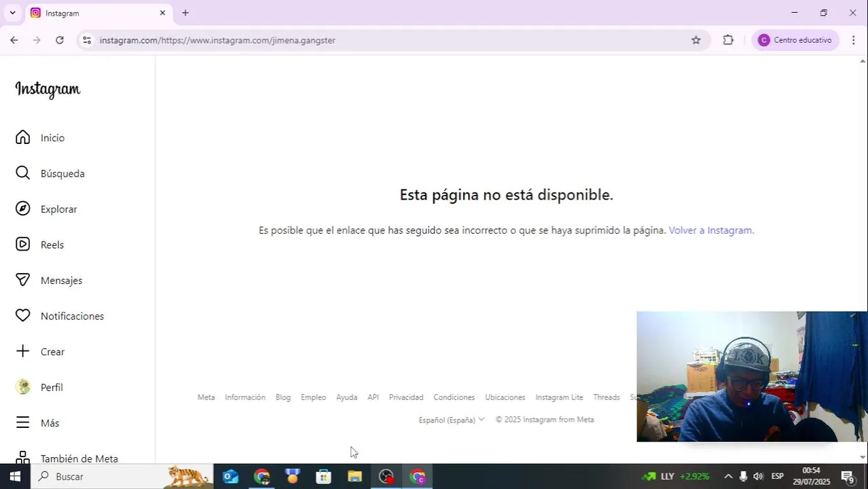Open También de Meta icon
The height and width of the screenshot is (489, 868).
tap(23, 458)
